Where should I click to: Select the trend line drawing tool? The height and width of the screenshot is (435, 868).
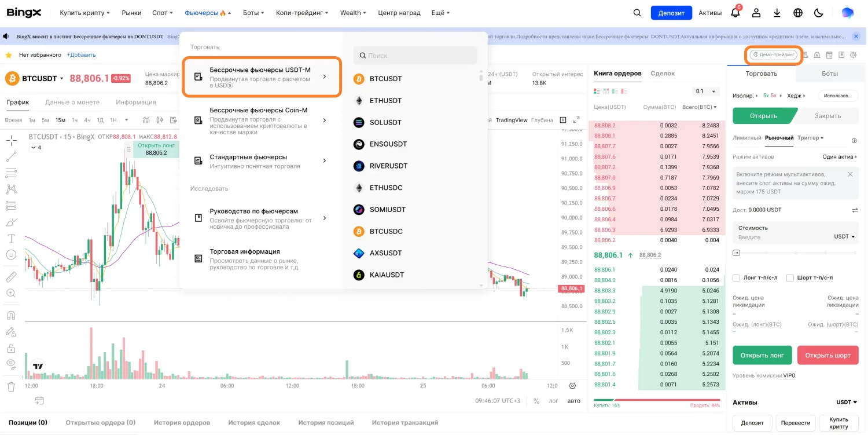coord(12,156)
